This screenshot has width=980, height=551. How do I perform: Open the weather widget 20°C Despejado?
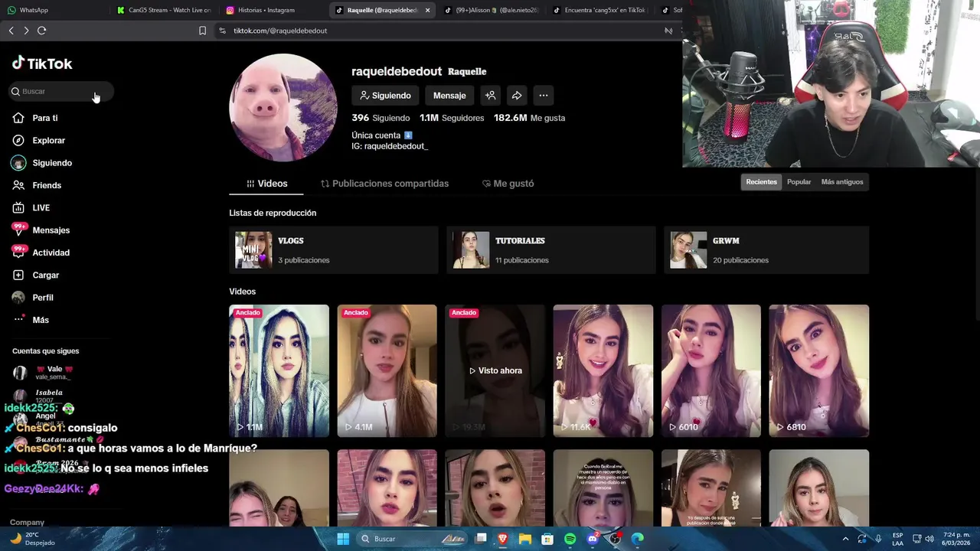31,539
